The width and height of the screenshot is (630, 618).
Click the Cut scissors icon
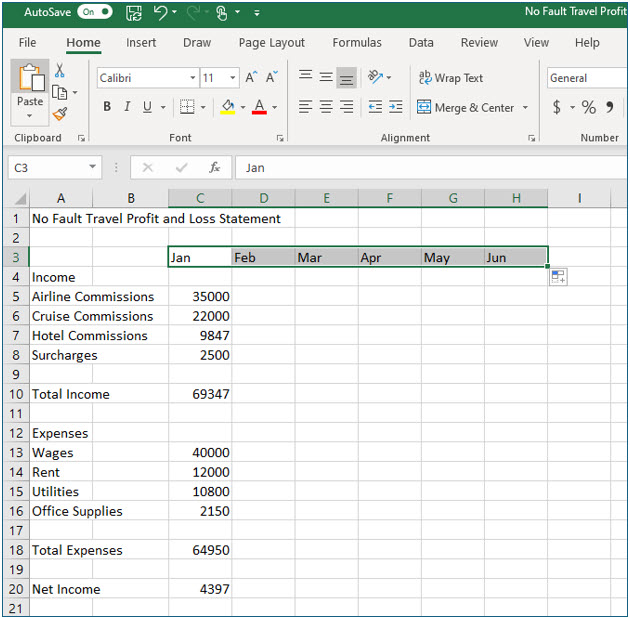point(60,70)
